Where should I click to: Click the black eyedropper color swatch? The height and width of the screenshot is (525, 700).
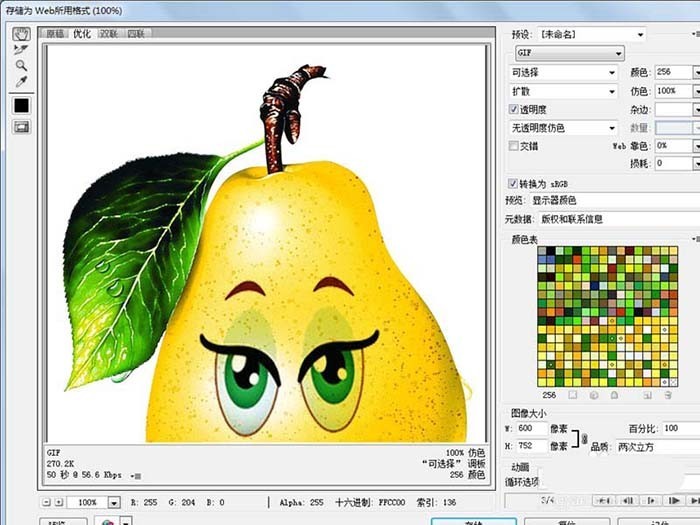coord(21,105)
